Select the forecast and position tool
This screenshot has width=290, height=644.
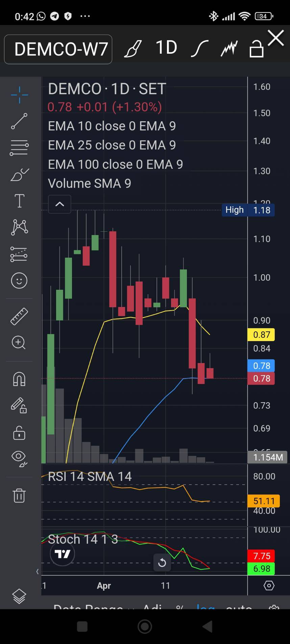click(19, 254)
